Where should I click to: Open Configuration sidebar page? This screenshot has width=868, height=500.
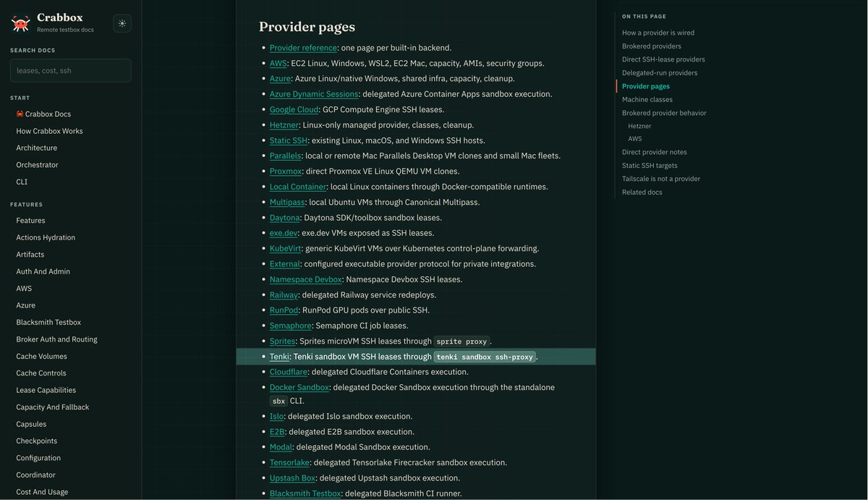(38, 458)
